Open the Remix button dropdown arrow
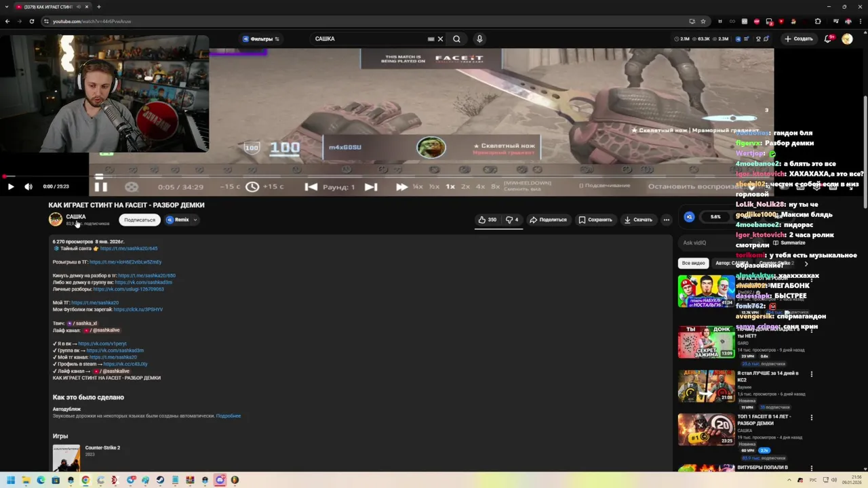 195,220
